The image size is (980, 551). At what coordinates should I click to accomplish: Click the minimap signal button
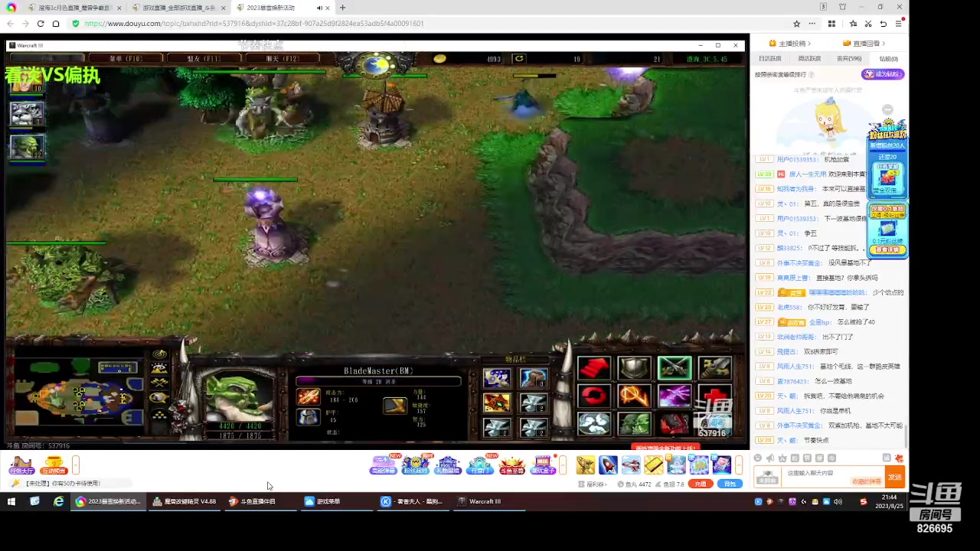pyautogui.click(x=159, y=355)
